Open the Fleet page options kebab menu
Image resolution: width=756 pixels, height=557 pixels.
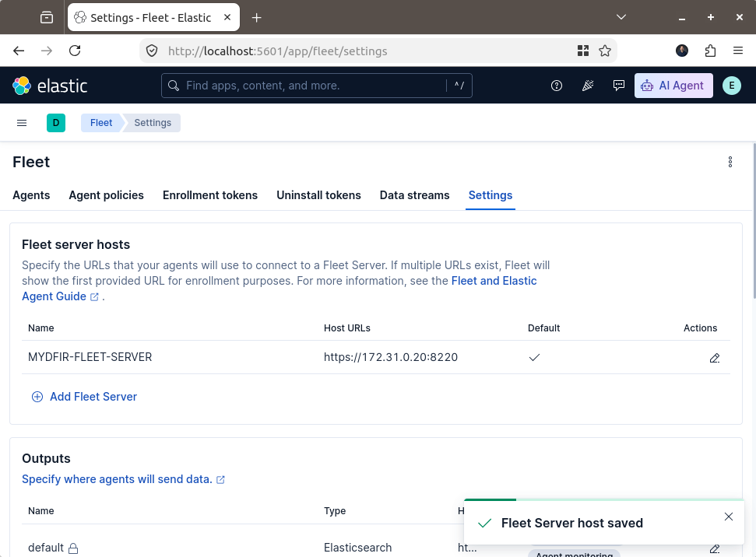[730, 162]
